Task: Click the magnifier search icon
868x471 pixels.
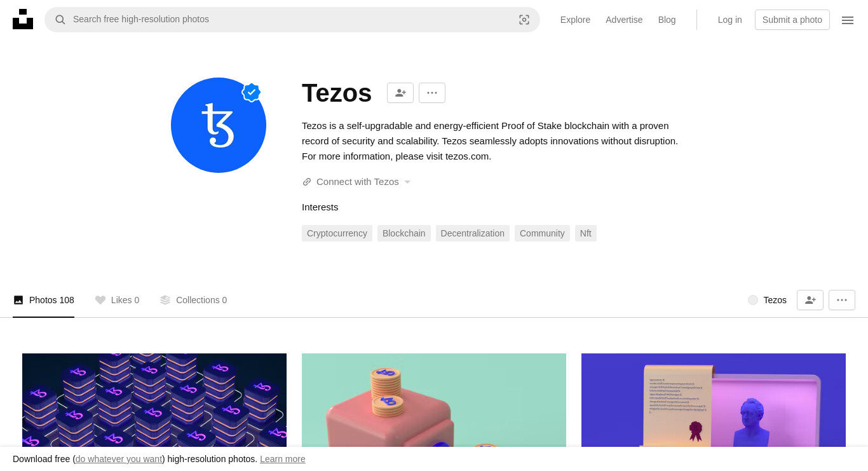Action: 60,20
